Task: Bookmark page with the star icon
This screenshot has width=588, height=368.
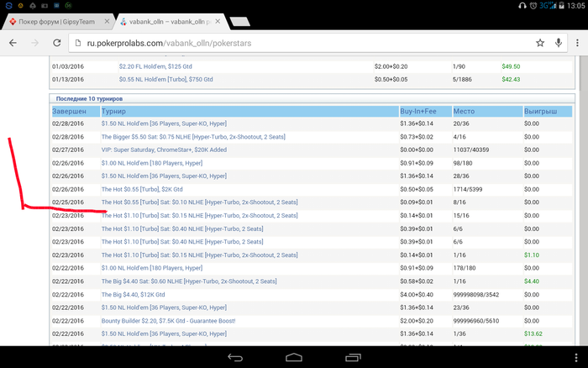Action: point(540,43)
